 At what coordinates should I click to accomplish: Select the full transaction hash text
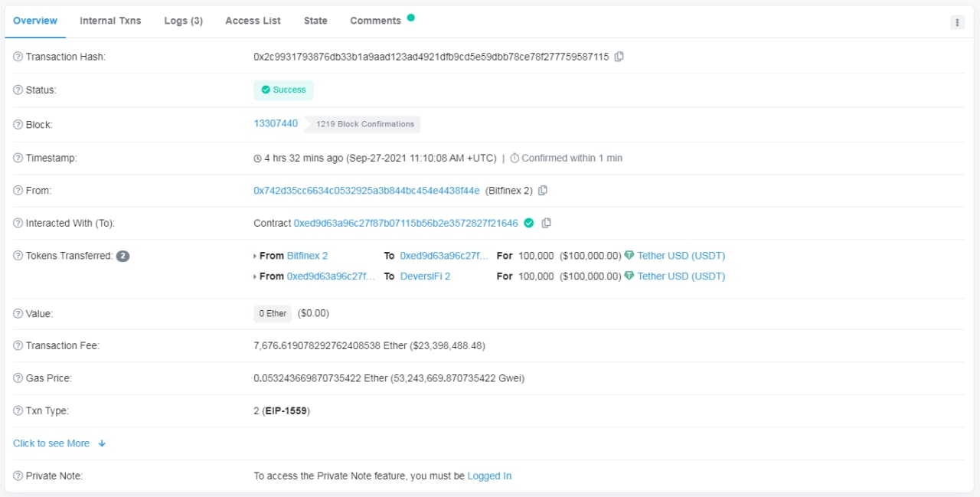tap(431, 57)
